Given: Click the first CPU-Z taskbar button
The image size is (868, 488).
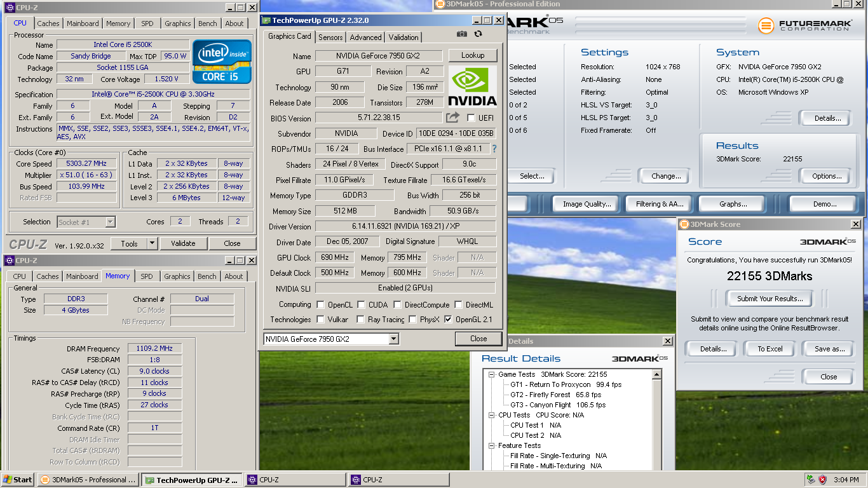Looking at the screenshot, I should pyautogui.click(x=295, y=480).
